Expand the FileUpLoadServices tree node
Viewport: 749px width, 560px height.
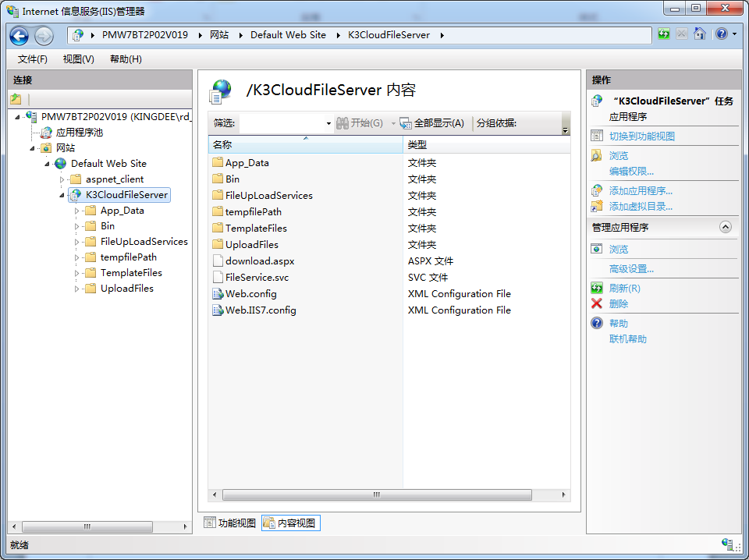point(76,242)
